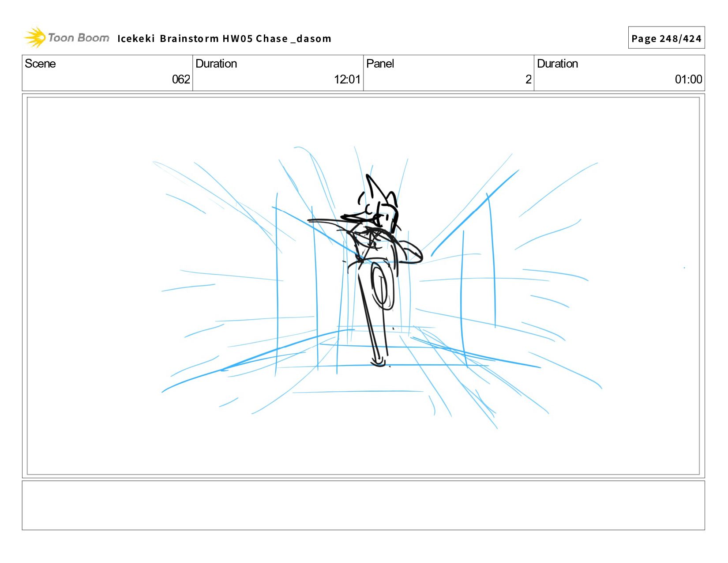Click the 'Panel' header label
Viewport: 728px width, 563px height.
(x=380, y=64)
